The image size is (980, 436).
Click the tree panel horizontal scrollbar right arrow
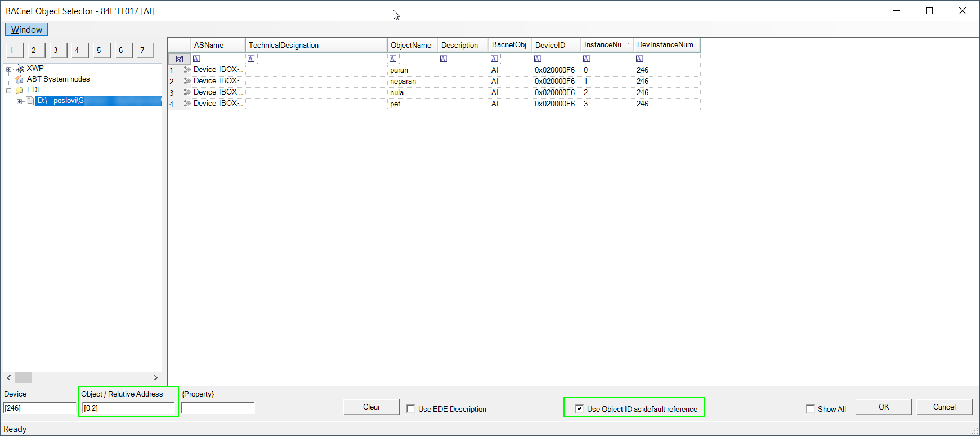tap(155, 377)
